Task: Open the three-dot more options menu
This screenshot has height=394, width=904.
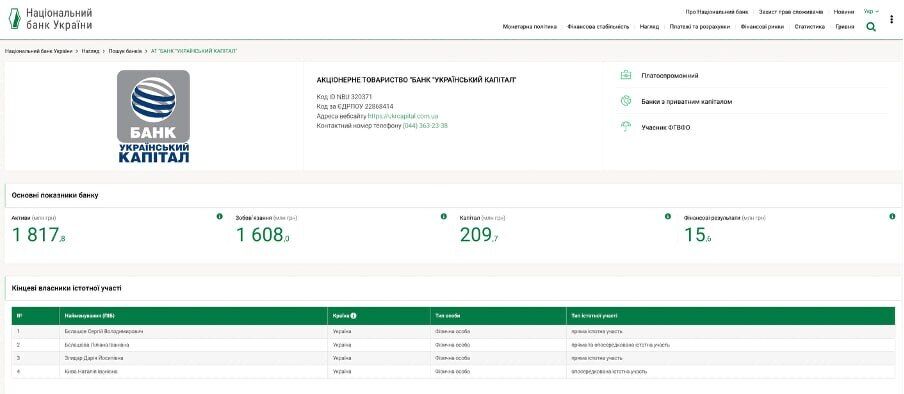Action: (x=891, y=19)
